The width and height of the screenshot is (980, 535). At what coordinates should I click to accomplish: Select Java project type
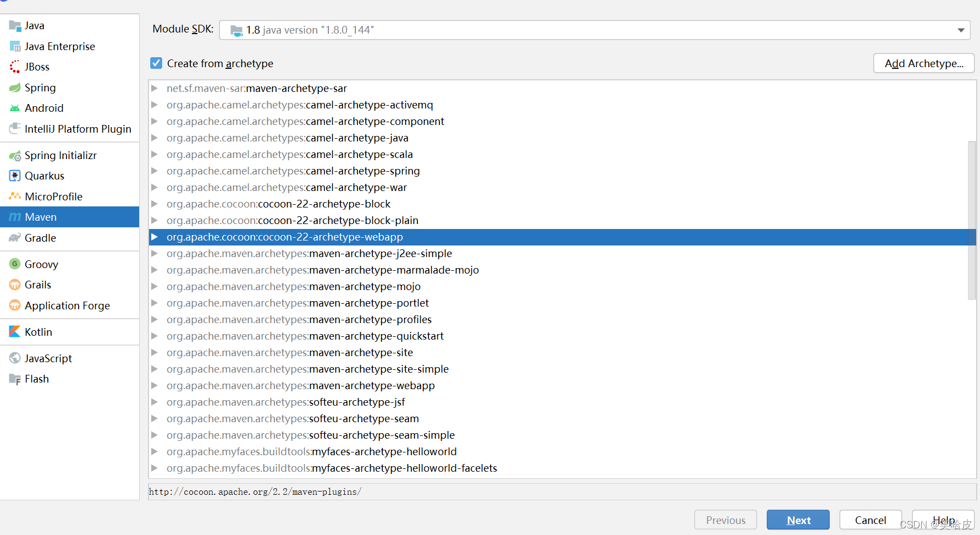(x=70, y=26)
